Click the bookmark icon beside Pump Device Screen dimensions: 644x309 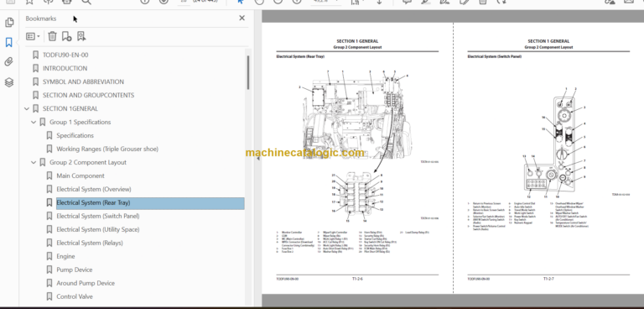click(49, 270)
